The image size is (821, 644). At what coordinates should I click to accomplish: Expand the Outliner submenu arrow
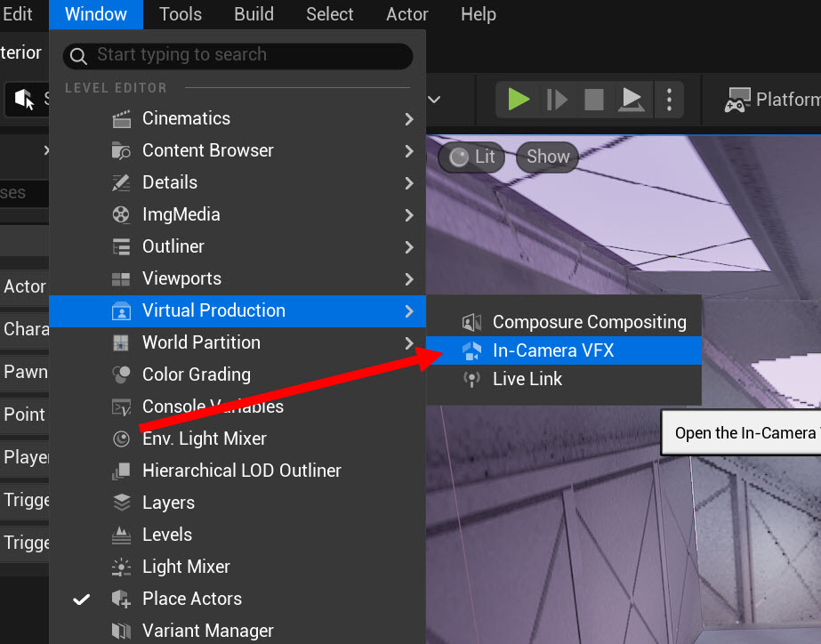[x=409, y=247]
